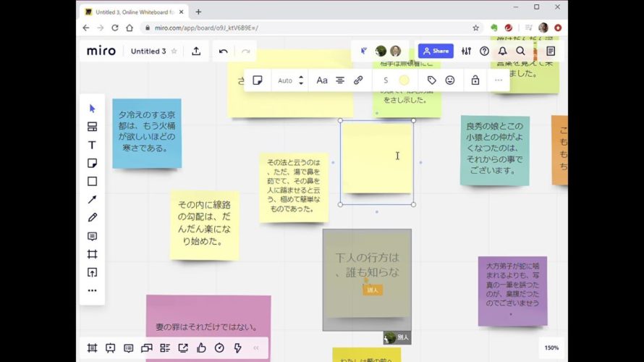Screen dimensions: 644x362
Task: Open the Aa text style option
Action: [321, 80]
